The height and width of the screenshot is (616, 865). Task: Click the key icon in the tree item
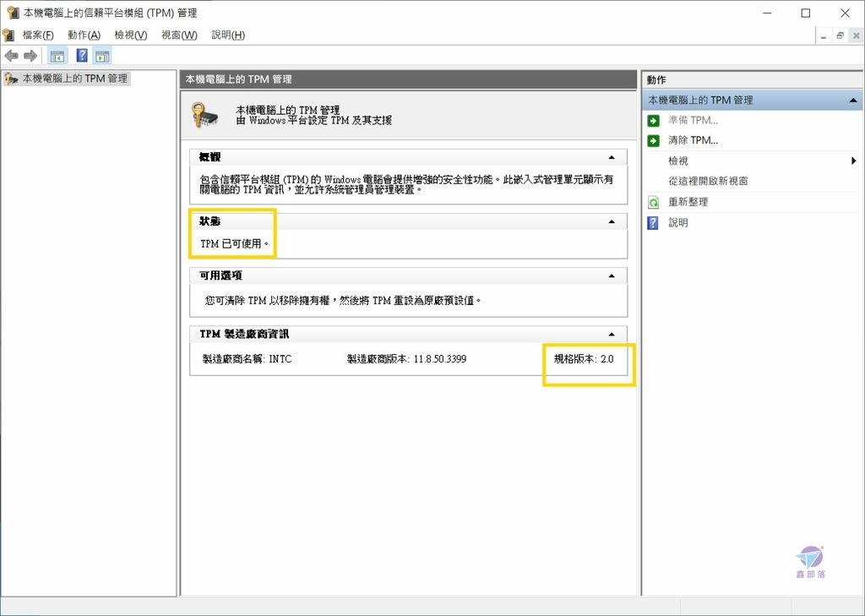point(10,79)
